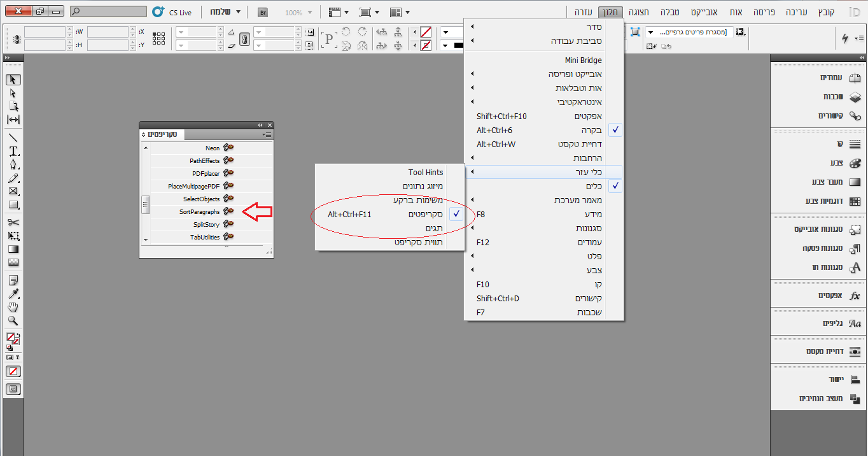
Task: Open the Scripts panel flyout menu
Action: point(267,134)
